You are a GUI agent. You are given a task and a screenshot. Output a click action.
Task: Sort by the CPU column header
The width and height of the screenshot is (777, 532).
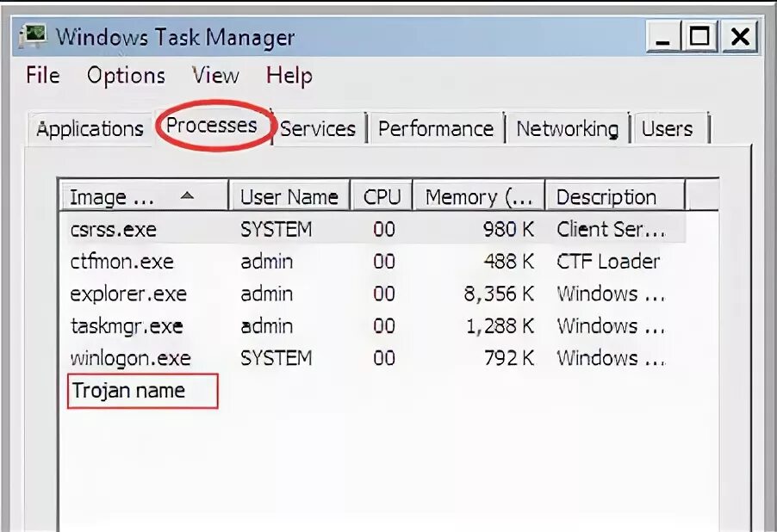(382, 197)
